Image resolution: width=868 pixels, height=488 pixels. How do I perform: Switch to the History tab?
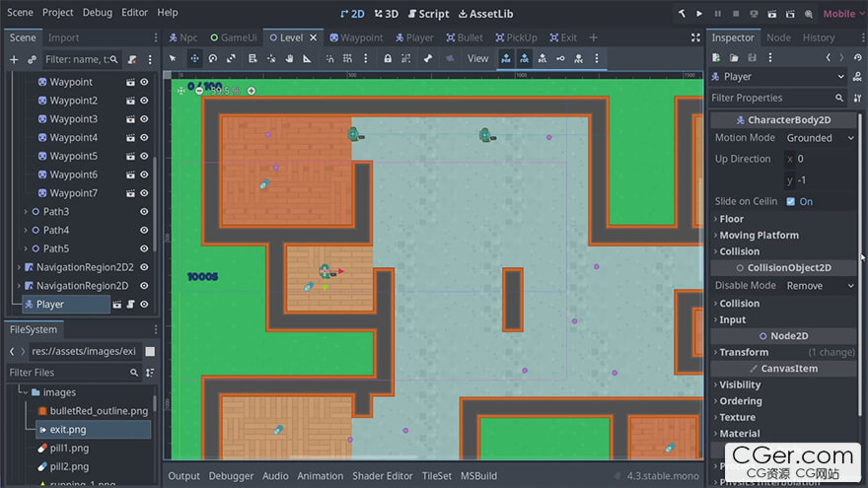coord(818,37)
